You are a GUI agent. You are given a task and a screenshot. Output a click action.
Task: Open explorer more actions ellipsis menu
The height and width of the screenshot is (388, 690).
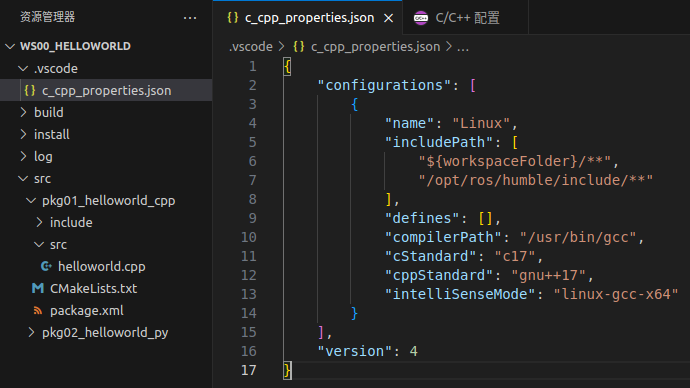(x=190, y=18)
